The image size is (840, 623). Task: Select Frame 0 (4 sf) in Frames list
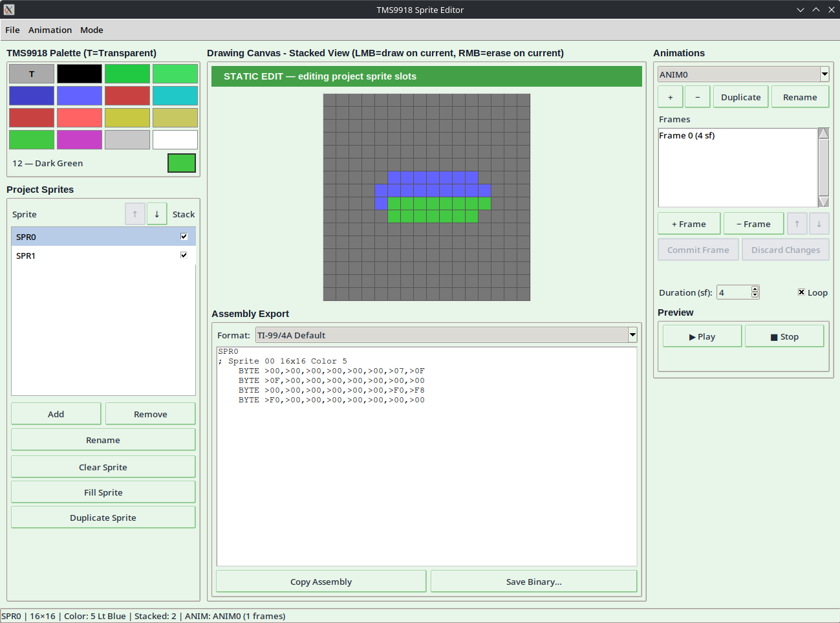pos(738,135)
